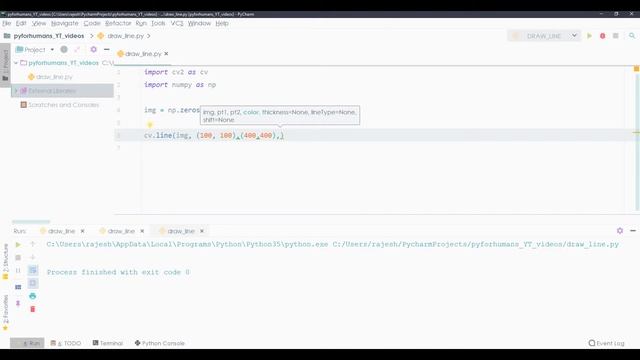Viewport: 640px width, 360px height.
Task: Toggle soft-wrap in Run console
Action: pyautogui.click(x=33, y=270)
